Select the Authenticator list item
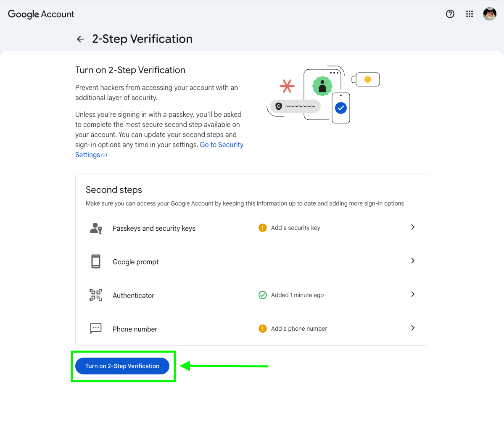 coord(133,295)
